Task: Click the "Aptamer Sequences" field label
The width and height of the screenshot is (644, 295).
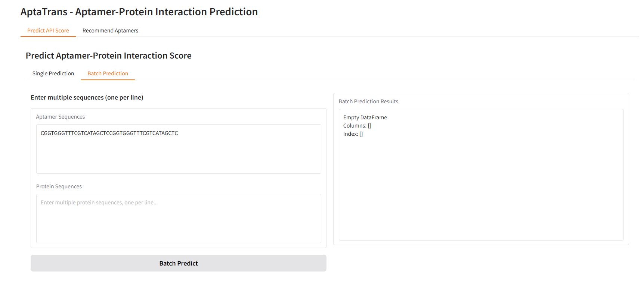Action: tap(61, 117)
